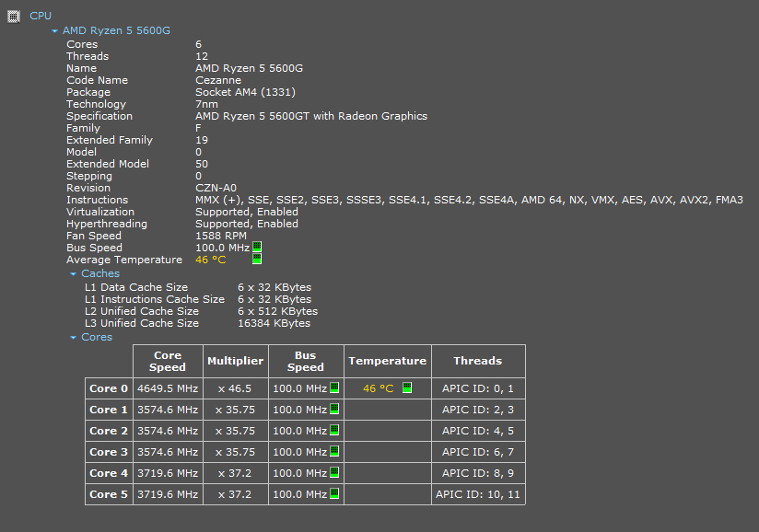The height and width of the screenshot is (532, 759).
Task: Open the Core 5 bus speed graph icon
Action: point(334,494)
